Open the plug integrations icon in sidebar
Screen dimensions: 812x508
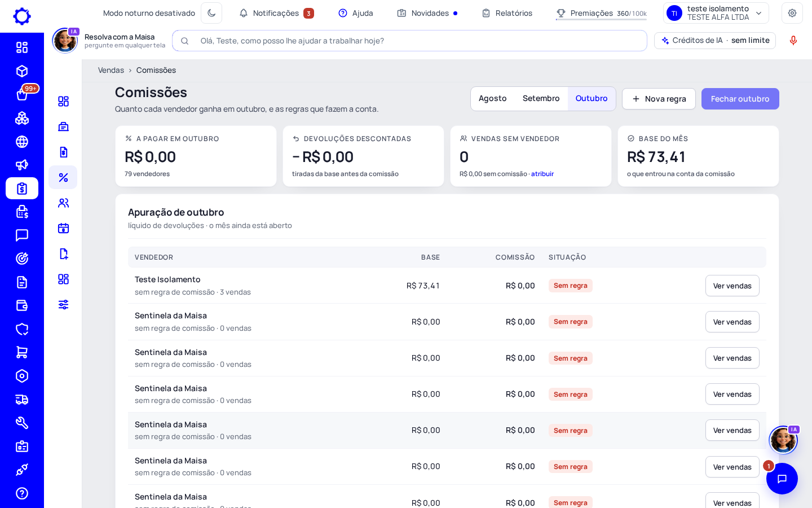pos(22,470)
